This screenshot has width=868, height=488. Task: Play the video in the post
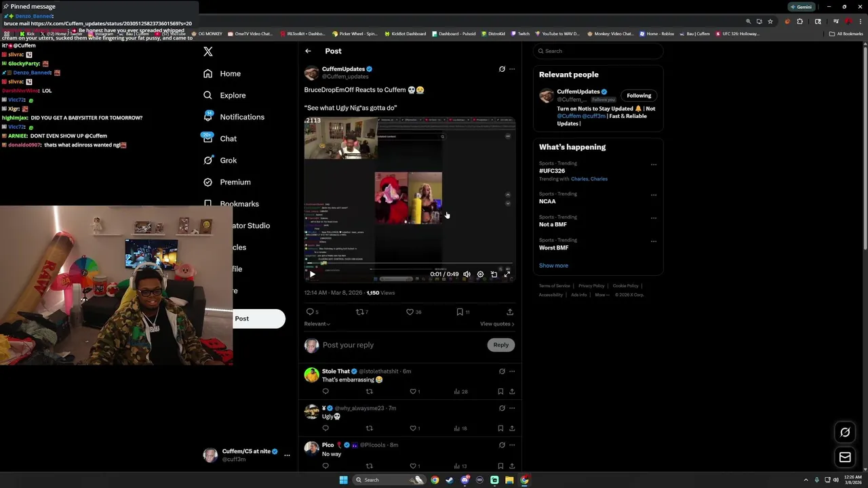(x=312, y=274)
